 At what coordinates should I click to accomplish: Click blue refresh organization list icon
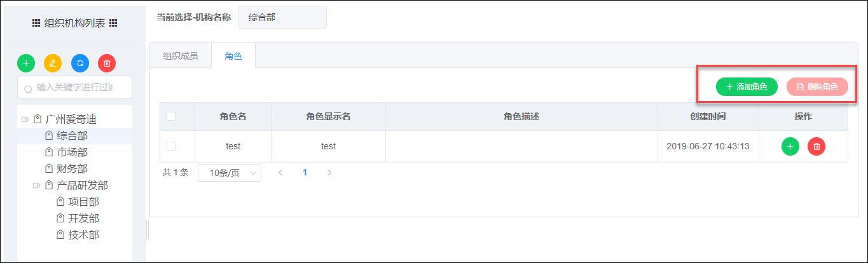(x=80, y=63)
